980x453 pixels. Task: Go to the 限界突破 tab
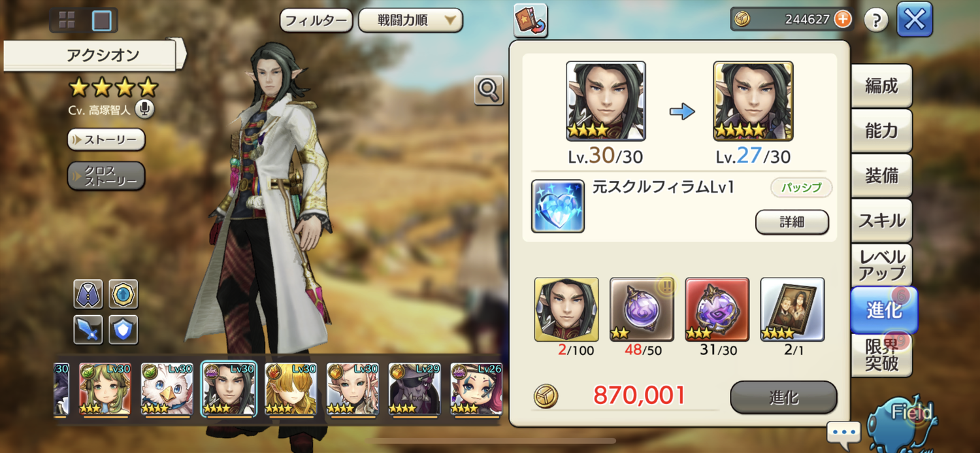881,354
